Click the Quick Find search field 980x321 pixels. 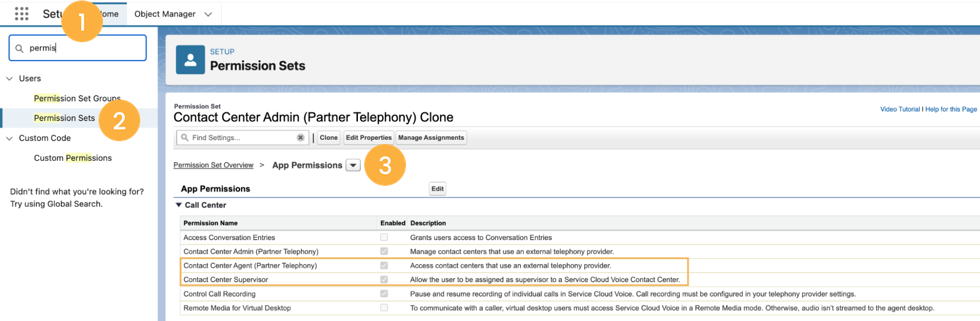tap(77, 48)
